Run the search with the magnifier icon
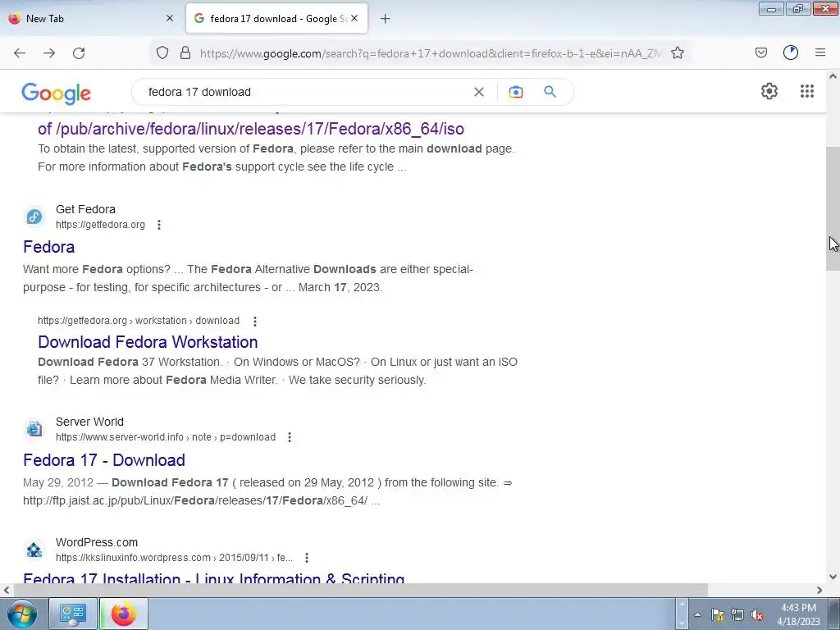Screen dimensions: 840x630 [x=550, y=92]
